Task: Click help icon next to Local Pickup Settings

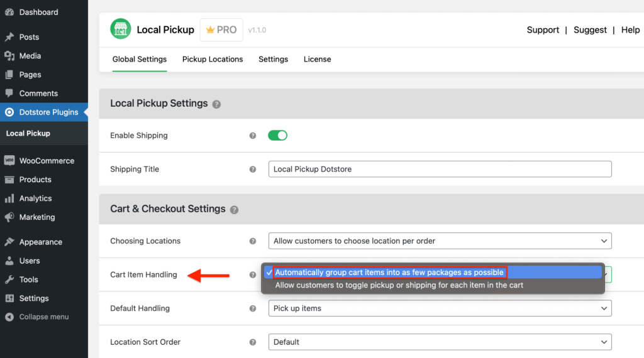Action: (x=216, y=104)
